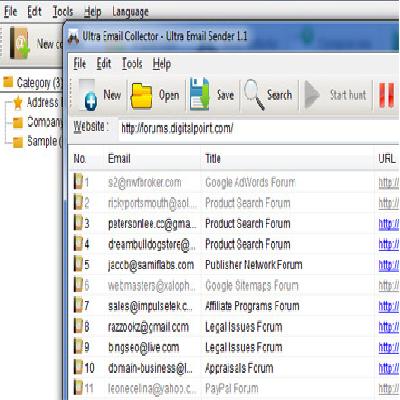Click the Affiliate Programs Forum title cell

(252, 306)
